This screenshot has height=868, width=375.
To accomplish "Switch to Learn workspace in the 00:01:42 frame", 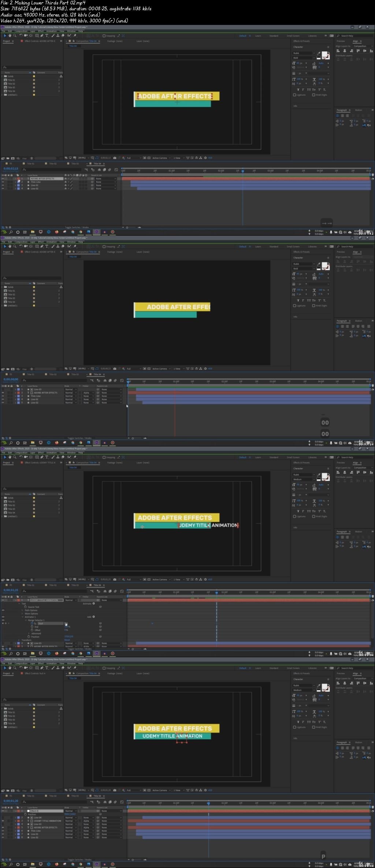I will [258, 36].
